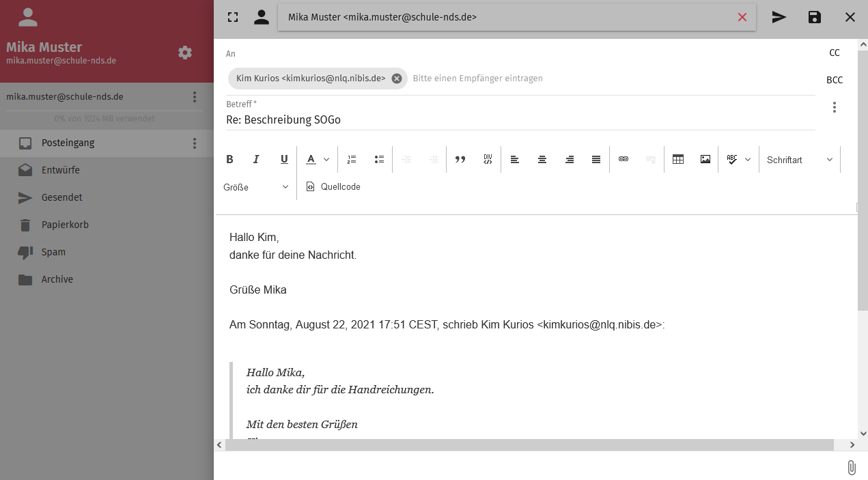Toggle italic formatting
Screen dimensions: 868x480
(x=257, y=159)
